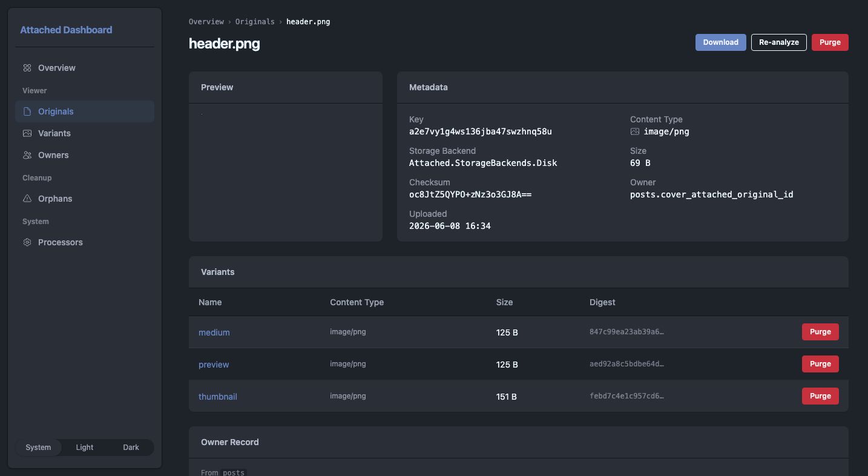Purge the medium variant
This screenshot has height=476, width=868.
click(820, 332)
